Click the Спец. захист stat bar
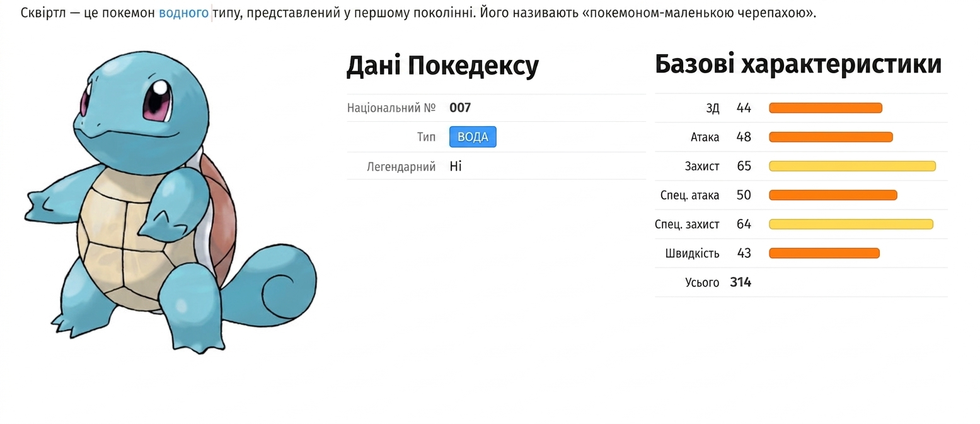 pos(851,224)
